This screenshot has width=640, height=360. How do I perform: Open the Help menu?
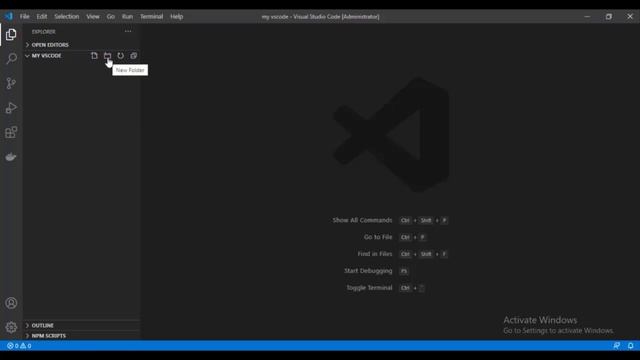coord(176,16)
